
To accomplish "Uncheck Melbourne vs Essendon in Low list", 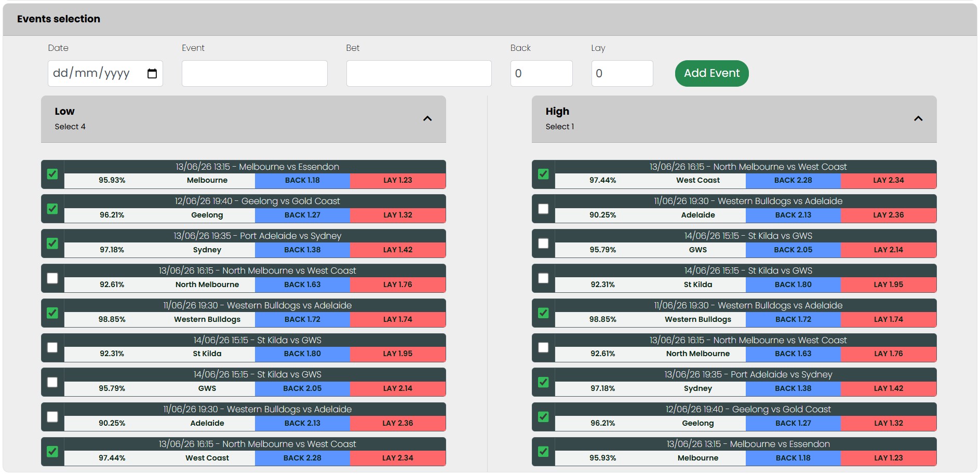I will [x=52, y=174].
